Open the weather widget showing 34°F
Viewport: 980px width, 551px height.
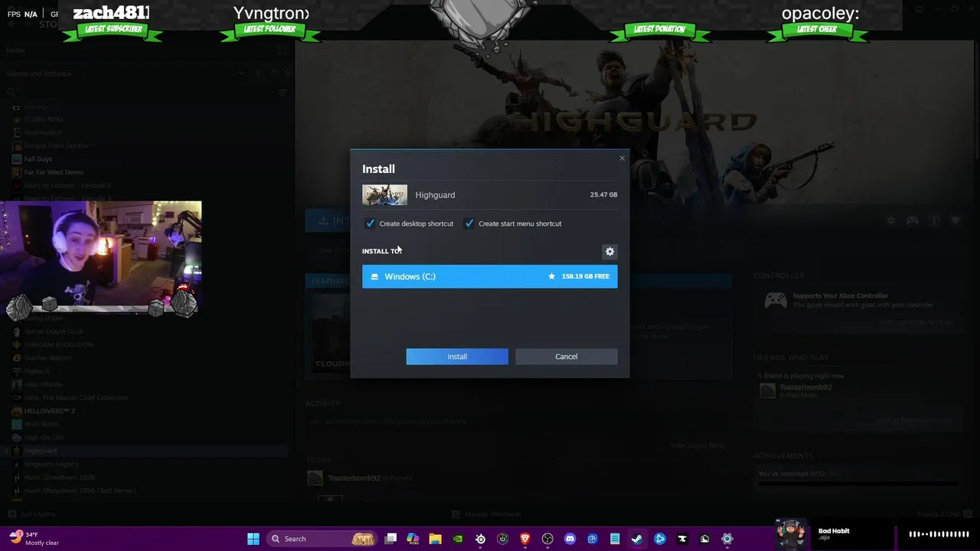coord(34,539)
